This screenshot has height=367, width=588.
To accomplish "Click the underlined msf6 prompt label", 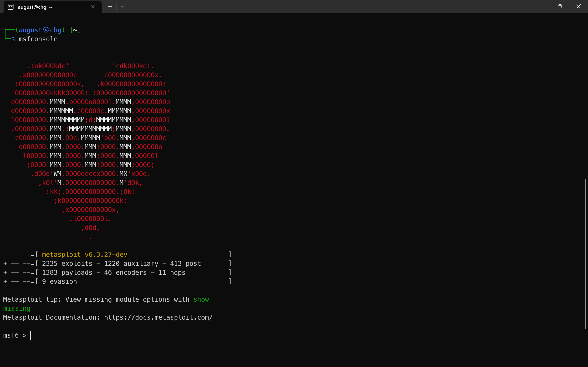I will 11,335.
